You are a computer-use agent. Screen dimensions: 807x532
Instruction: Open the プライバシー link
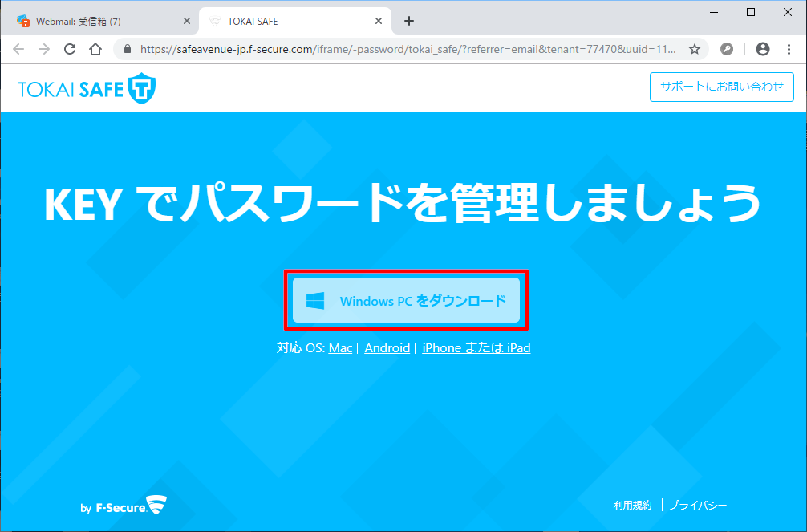click(698, 506)
